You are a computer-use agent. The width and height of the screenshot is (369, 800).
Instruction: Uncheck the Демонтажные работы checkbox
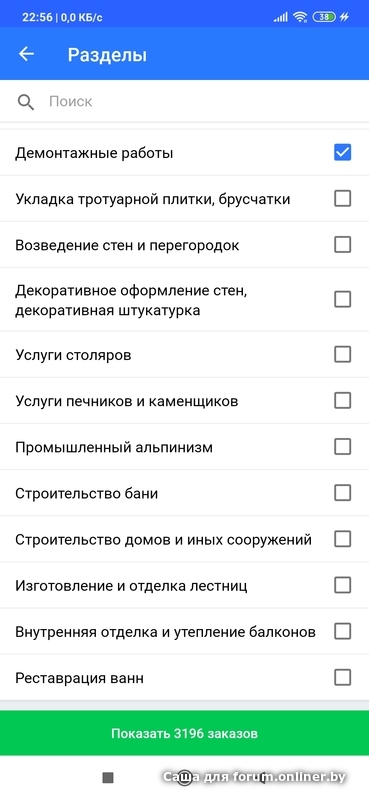click(x=342, y=152)
